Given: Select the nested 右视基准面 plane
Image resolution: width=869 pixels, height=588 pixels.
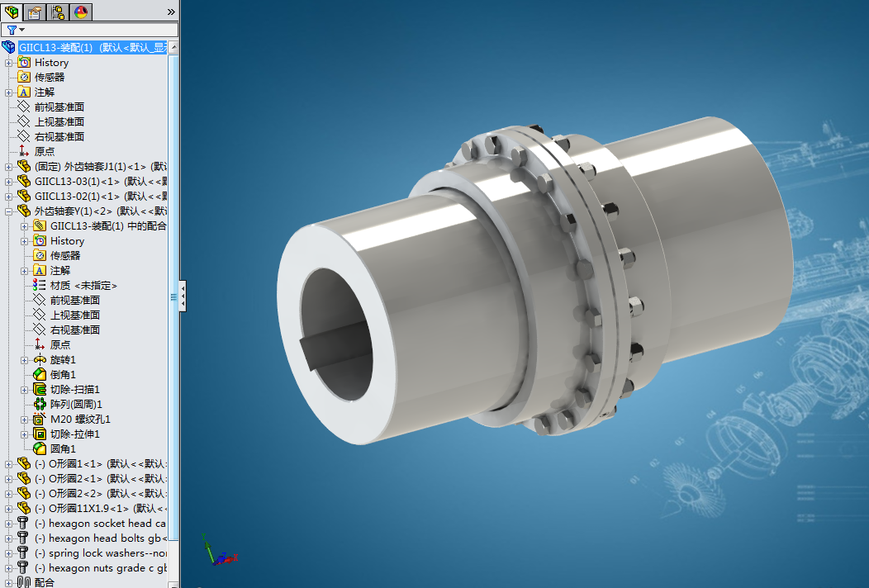Looking at the screenshot, I should (75, 330).
